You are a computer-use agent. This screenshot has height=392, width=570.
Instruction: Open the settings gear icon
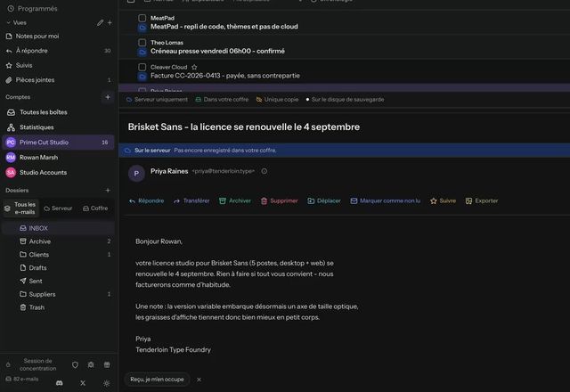point(91,364)
